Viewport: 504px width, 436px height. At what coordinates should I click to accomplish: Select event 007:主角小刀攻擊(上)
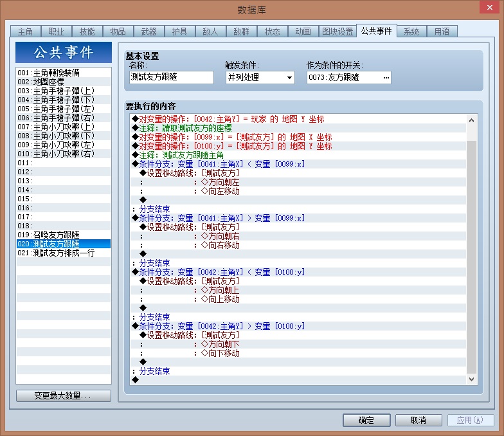(x=64, y=127)
